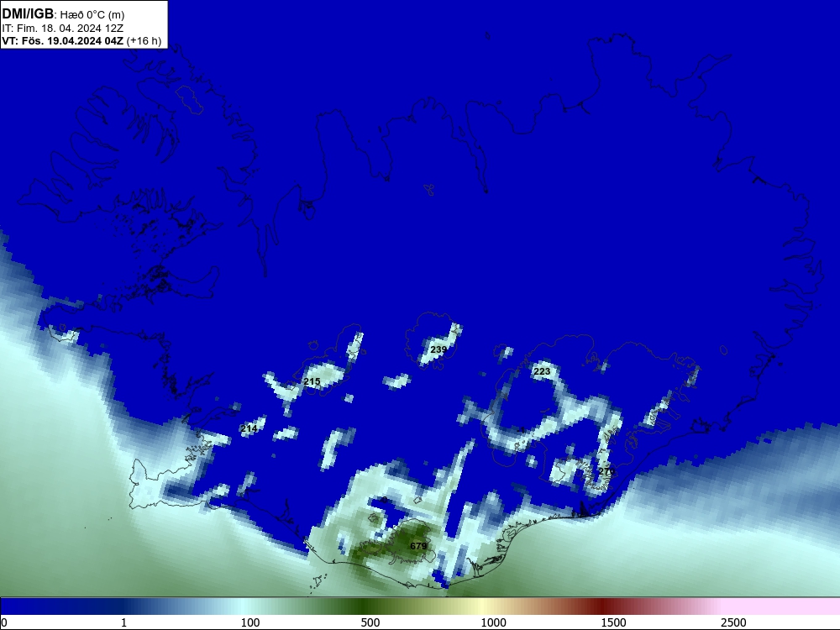Click the valid time line 'VT: Fös. 19.04.2024 04Z'
The height and width of the screenshot is (630, 840).
click(63, 41)
